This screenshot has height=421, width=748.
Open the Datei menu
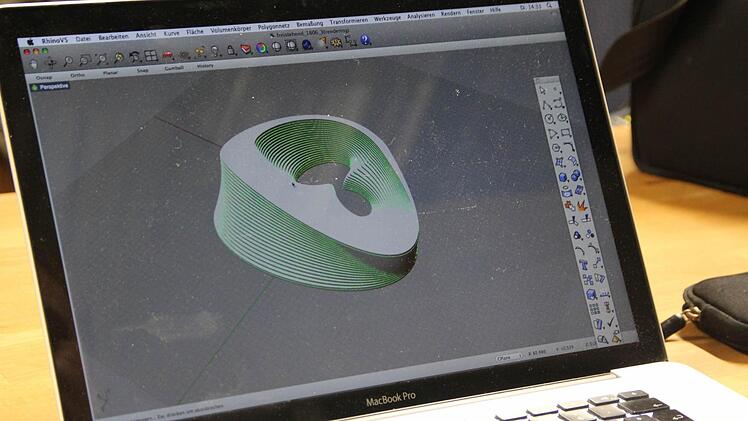(x=83, y=38)
